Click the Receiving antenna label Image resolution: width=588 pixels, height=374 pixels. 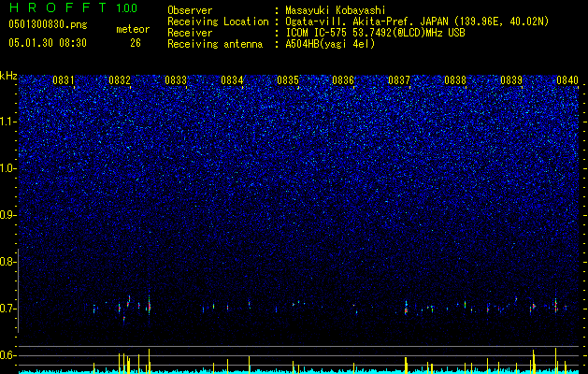(215, 44)
